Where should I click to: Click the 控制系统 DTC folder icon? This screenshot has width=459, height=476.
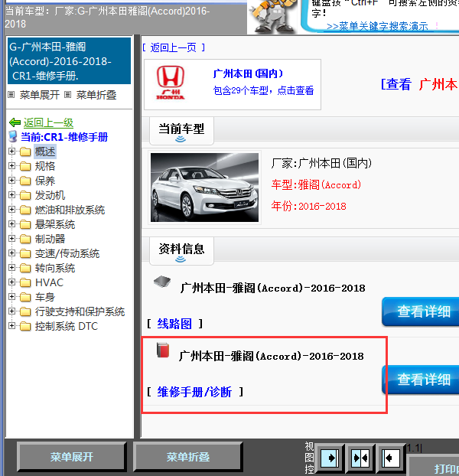click(x=25, y=326)
